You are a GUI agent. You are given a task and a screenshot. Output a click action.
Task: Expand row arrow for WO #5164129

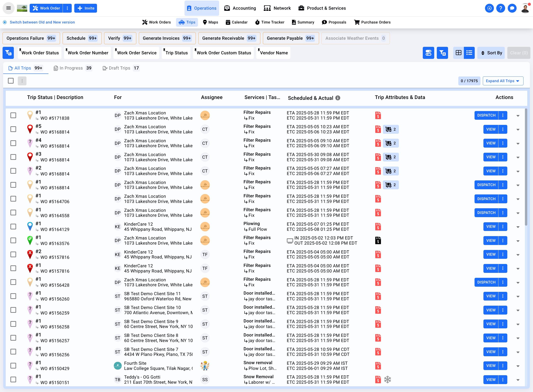click(x=518, y=227)
